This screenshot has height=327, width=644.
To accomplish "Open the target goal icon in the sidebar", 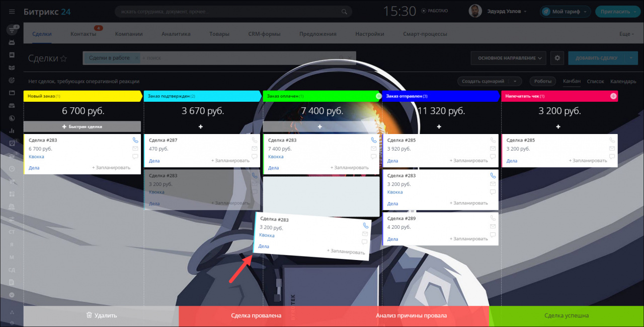I will tap(12, 80).
